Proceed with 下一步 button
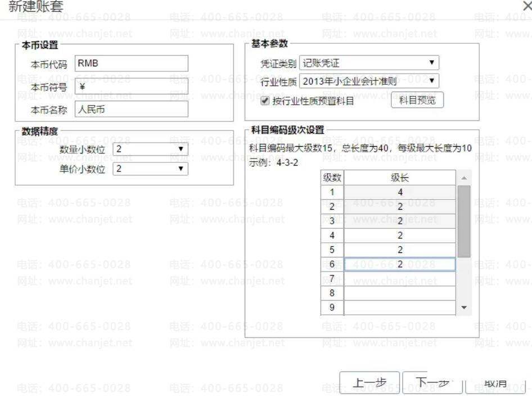Viewport: 532px width, 398px height. click(x=432, y=383)
